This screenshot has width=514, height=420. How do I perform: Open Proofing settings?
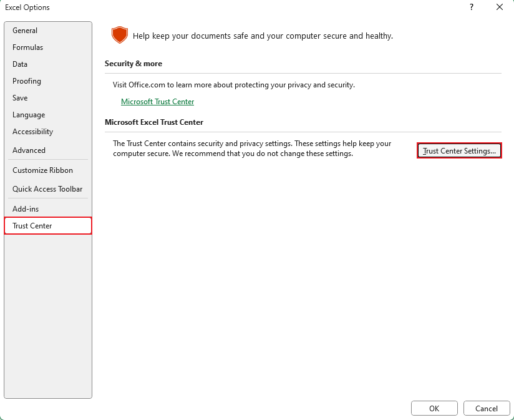(x=48, y=81)
